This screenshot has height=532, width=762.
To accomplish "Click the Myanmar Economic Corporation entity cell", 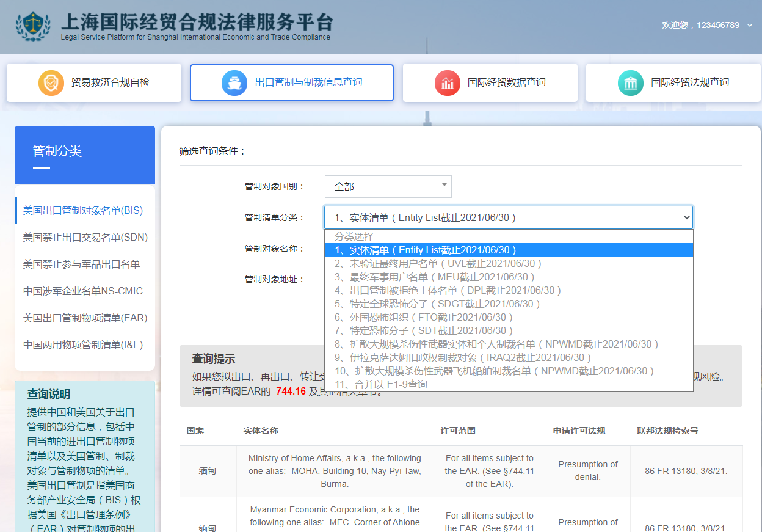I will pos(335,516).
